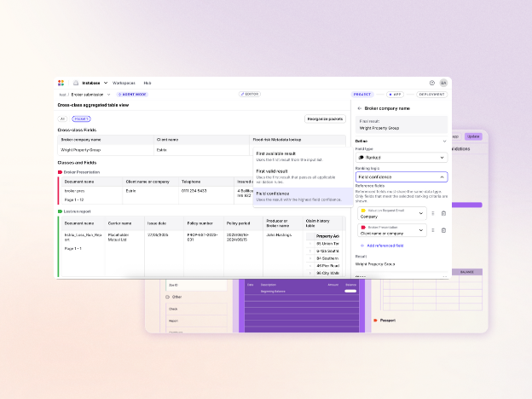Click the Telephone value cell

[x=206, y=195]
